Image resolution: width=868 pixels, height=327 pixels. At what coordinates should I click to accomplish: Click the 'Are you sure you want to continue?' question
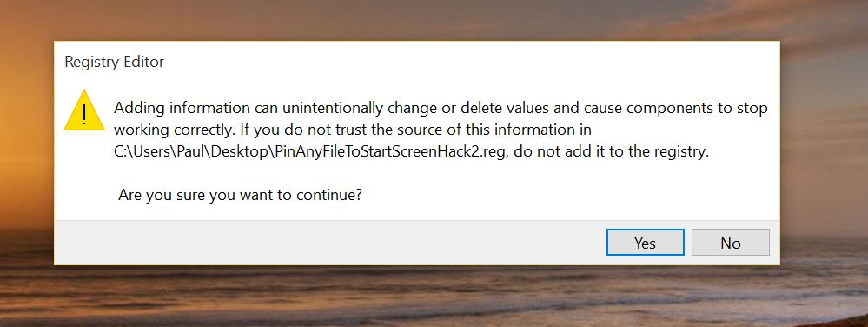tap(241, 195)
